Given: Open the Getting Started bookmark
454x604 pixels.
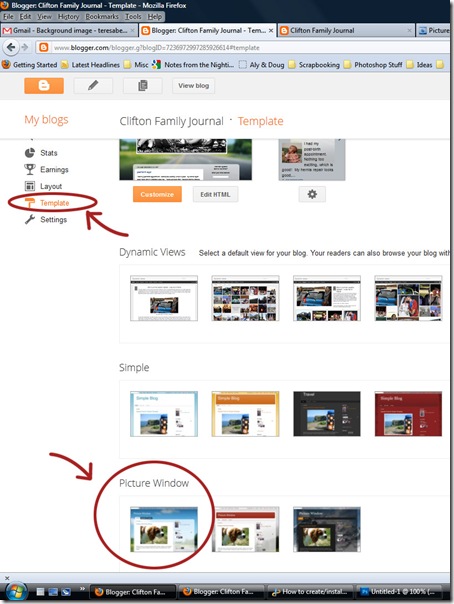Looking at the screenshot, I should click(x=30, y=65).
